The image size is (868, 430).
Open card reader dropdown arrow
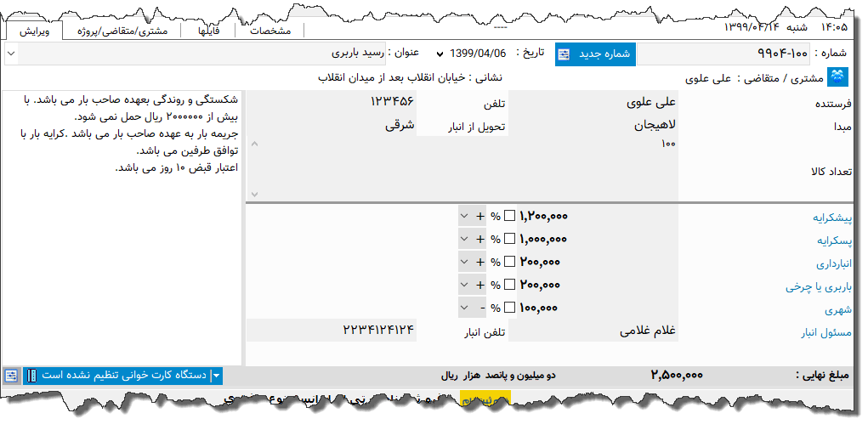click(217, 376)
